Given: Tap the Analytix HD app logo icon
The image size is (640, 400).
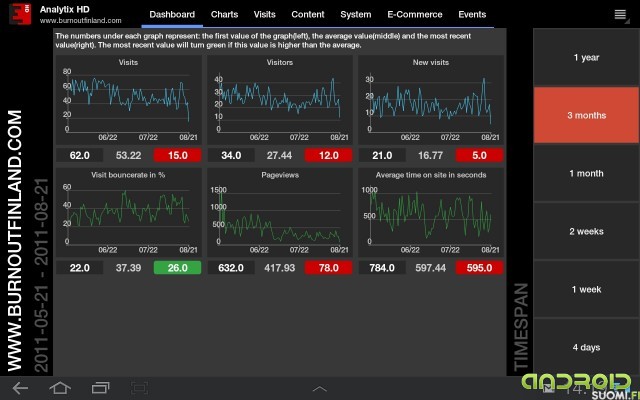Looking at the screenshot, I should tap(20, 13).
